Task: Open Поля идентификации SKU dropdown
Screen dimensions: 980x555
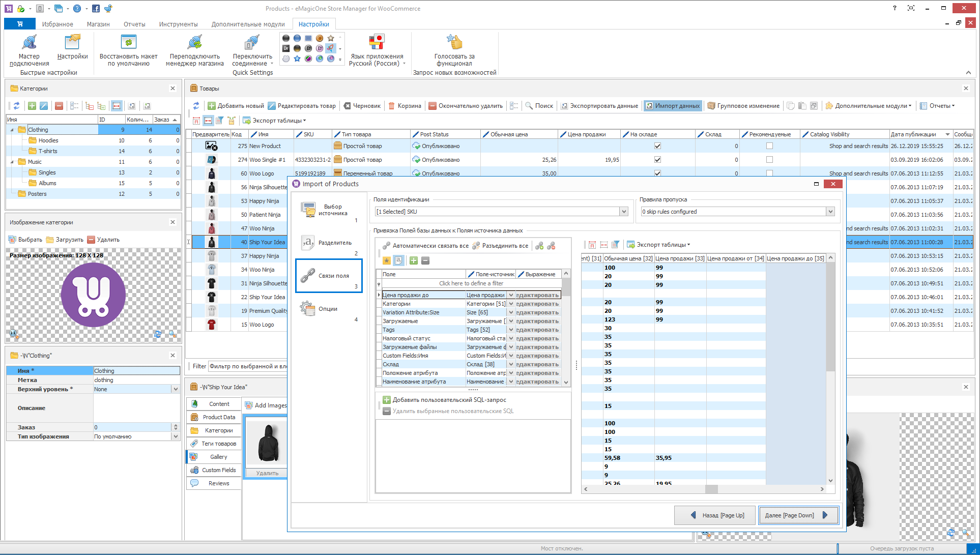Action: click(624, 212)
